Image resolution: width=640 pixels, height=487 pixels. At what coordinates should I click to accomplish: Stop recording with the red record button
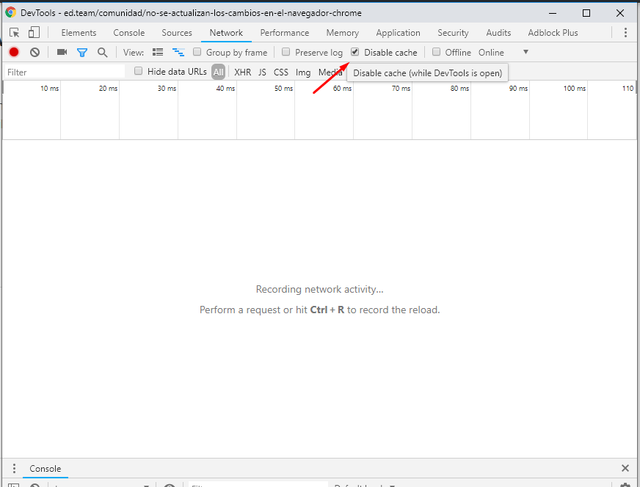[14, 52]
